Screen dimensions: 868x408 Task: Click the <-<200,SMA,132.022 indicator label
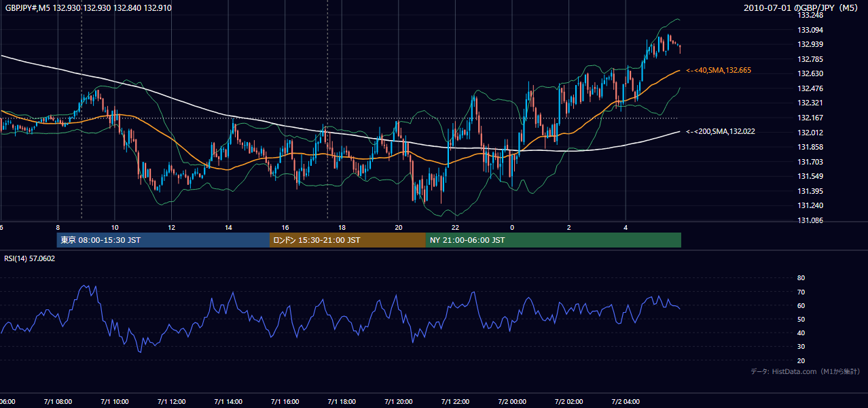point(721,131)
